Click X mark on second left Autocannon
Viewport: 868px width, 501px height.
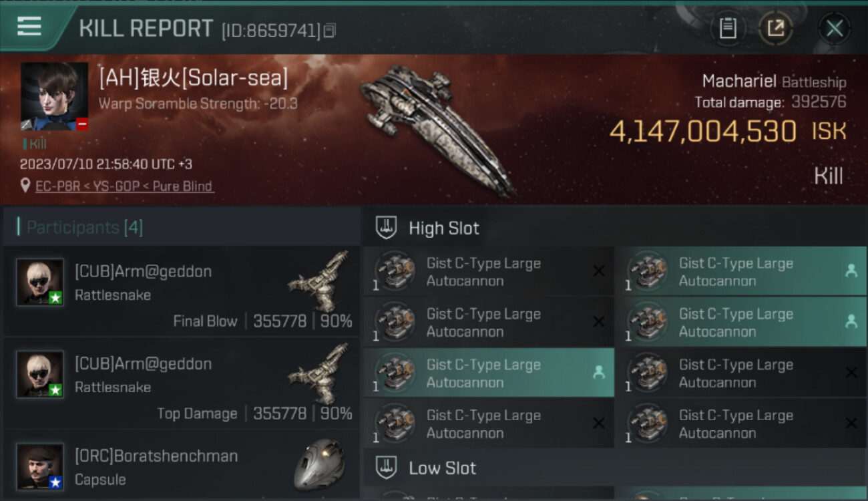coord(598,322)
